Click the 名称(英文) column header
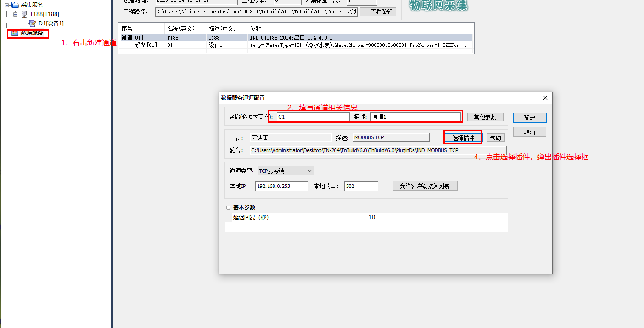 [x=185, y=28]
